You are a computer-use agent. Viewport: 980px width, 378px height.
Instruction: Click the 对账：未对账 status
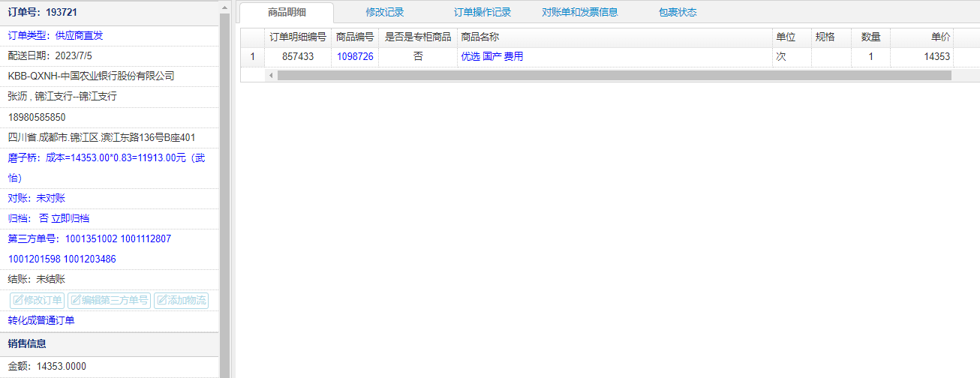coord(36,198)
